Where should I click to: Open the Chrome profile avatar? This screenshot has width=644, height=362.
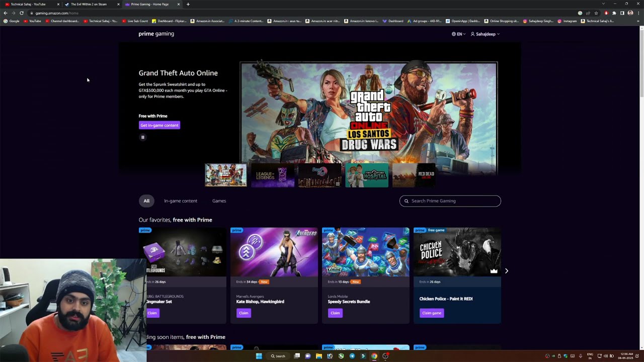(630, 13)
